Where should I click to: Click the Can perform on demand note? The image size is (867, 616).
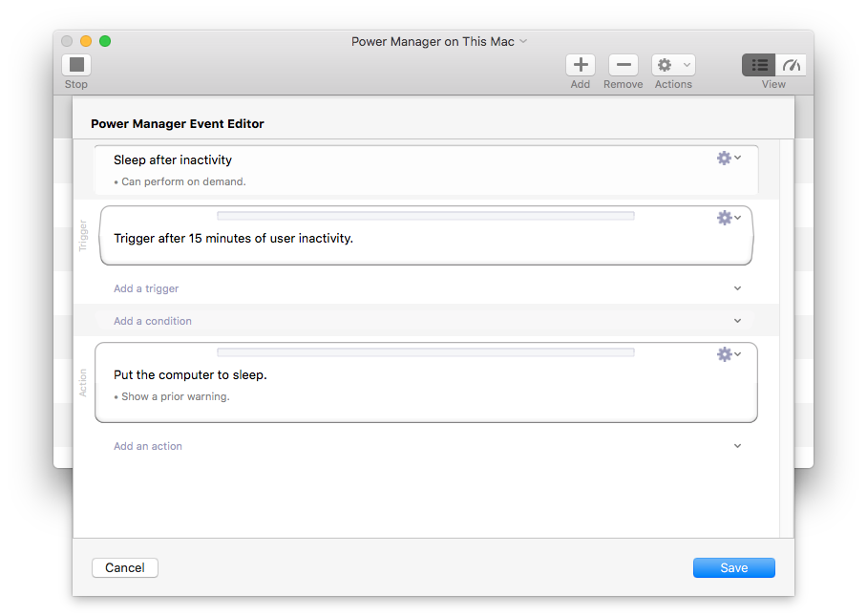point(180,181)
